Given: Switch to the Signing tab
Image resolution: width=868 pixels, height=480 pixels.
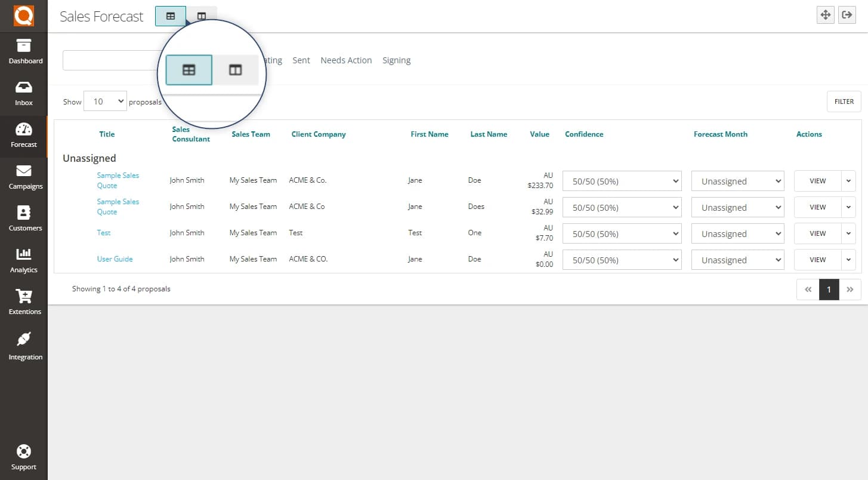Looking at the screenshot, I should pos(396,60).
